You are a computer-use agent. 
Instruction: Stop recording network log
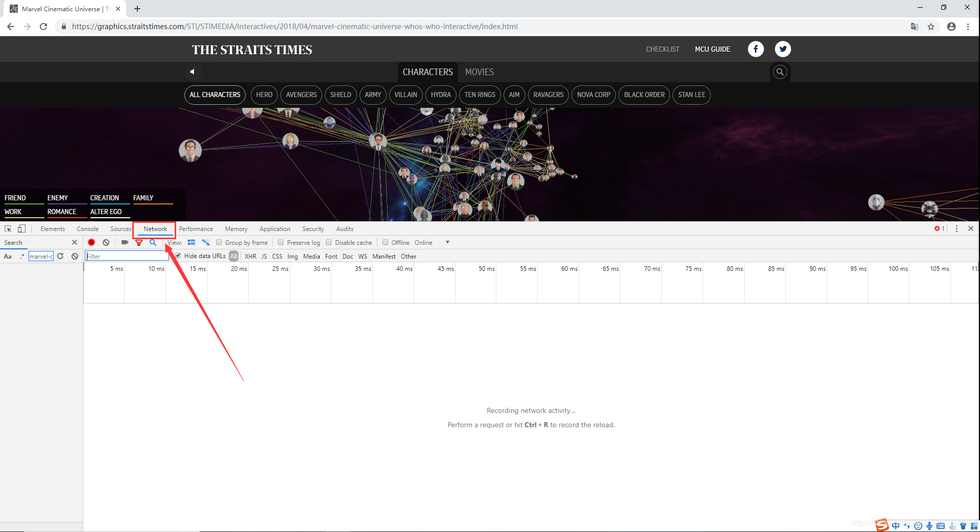pyautogui.click(x=91, y=243)
